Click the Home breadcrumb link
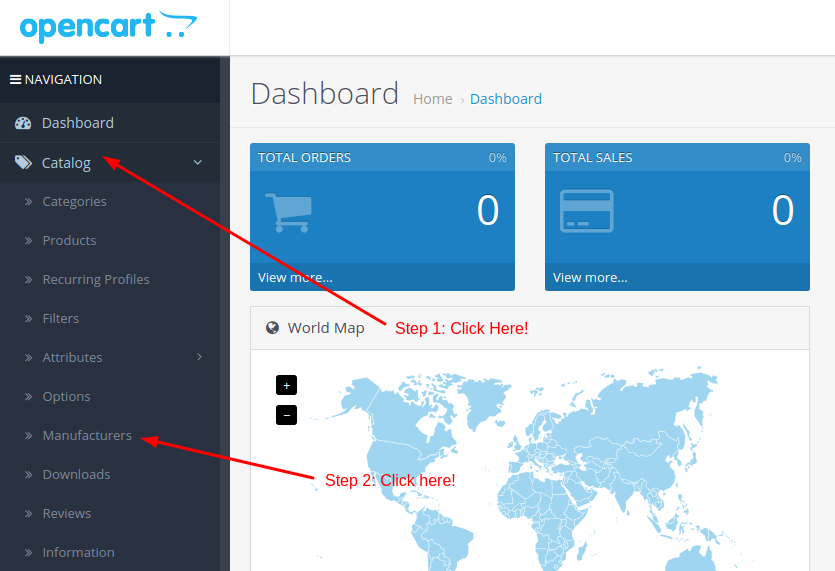835x571 pixels. pyautogui.click(x=432, y=99)
